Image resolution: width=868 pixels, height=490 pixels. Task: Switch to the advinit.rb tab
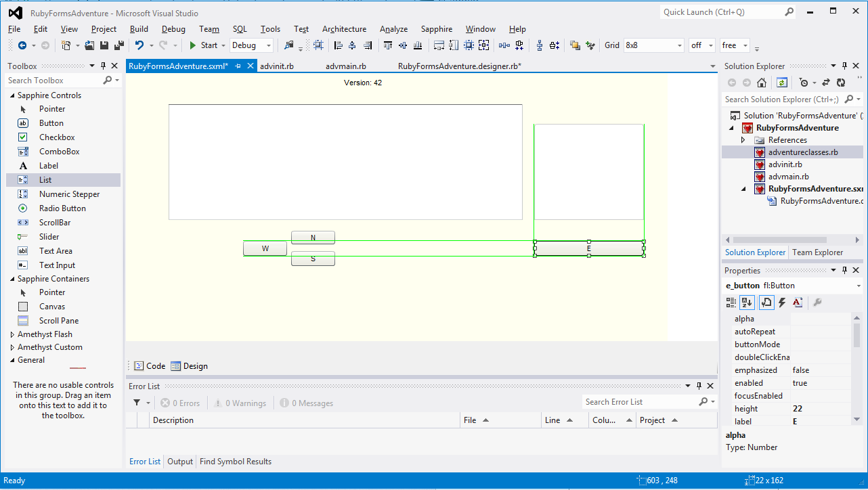click(x=277, y=66)
